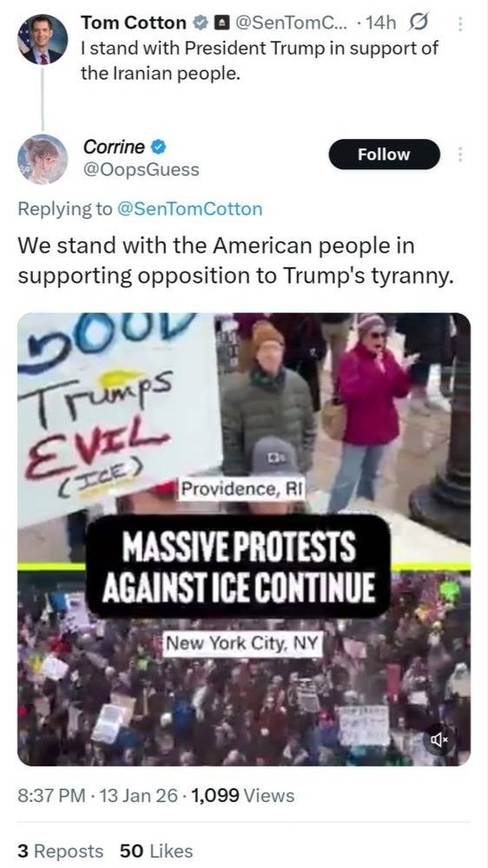Open Tom Cotton's profile avatar

[43, 39]
